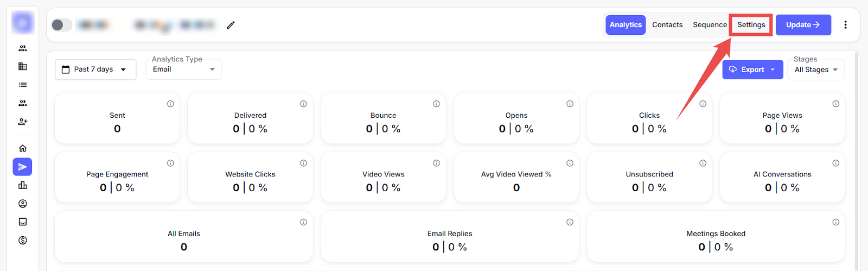Switch to the Contacts tab
Screen dimensions: 868x271
pos(667,25)
